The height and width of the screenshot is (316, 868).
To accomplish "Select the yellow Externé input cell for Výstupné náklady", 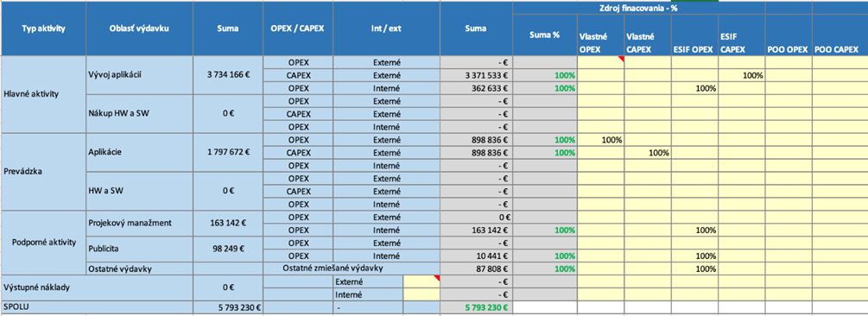I will click(421, 281).
